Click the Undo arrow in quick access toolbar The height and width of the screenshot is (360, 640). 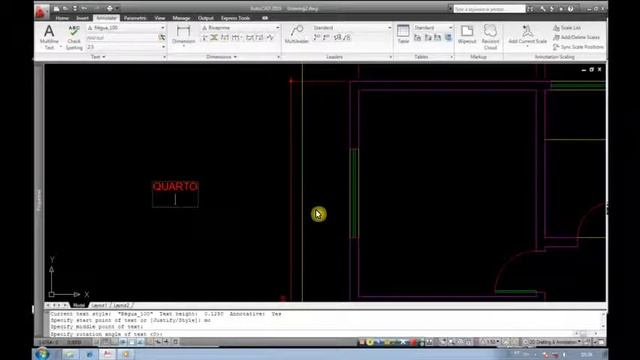[x=84, y=8]
